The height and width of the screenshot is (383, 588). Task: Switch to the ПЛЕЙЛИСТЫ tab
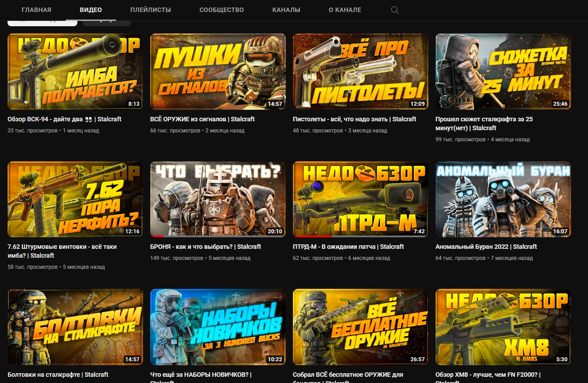[151, 10]
